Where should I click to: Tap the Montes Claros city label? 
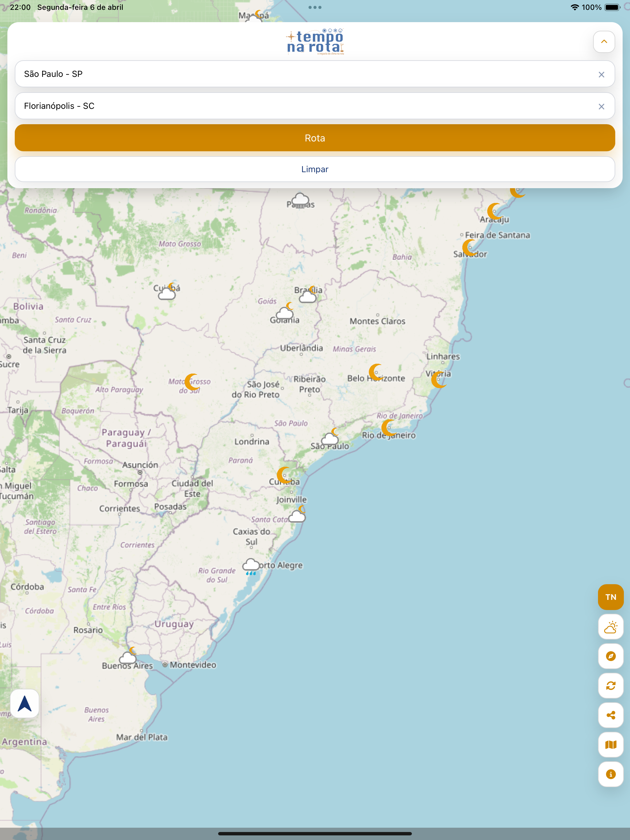[x=377, y=321]
